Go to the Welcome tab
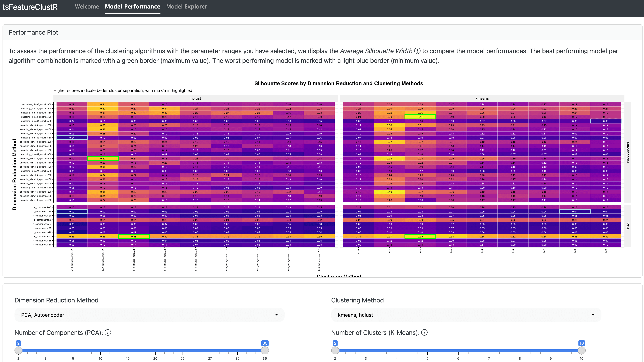This screenshot has height=362, width=644. coord(87,7)
